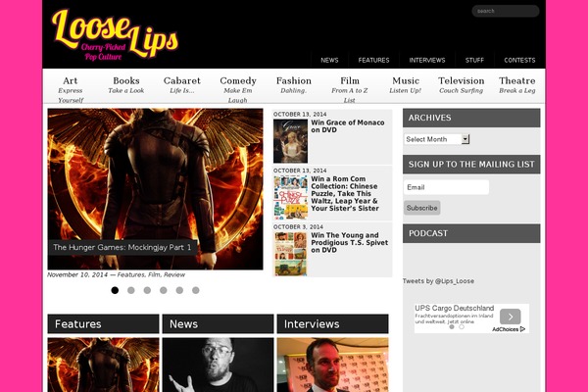Open the STUFF menu item

(x=474, y=60)
